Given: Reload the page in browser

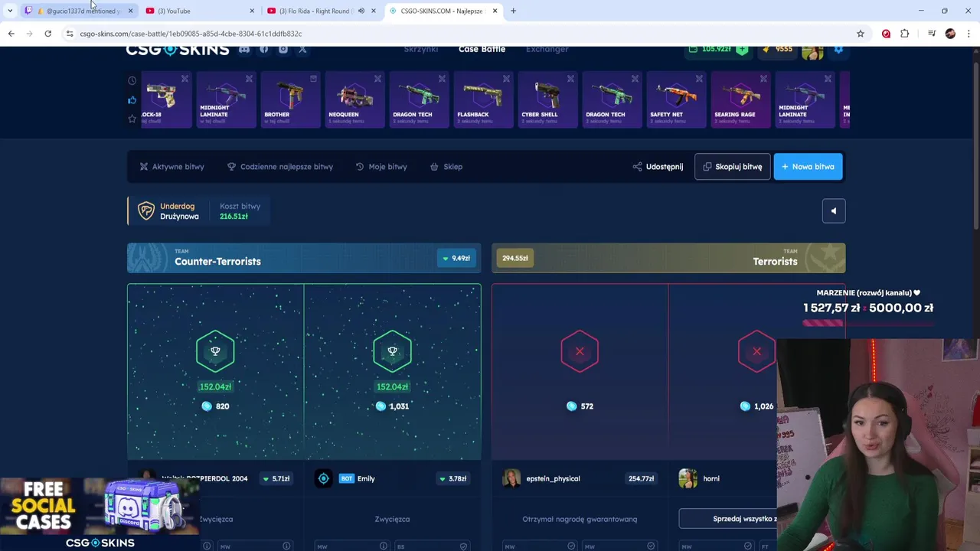Looking at the screenshot, I should pos(47,34).
